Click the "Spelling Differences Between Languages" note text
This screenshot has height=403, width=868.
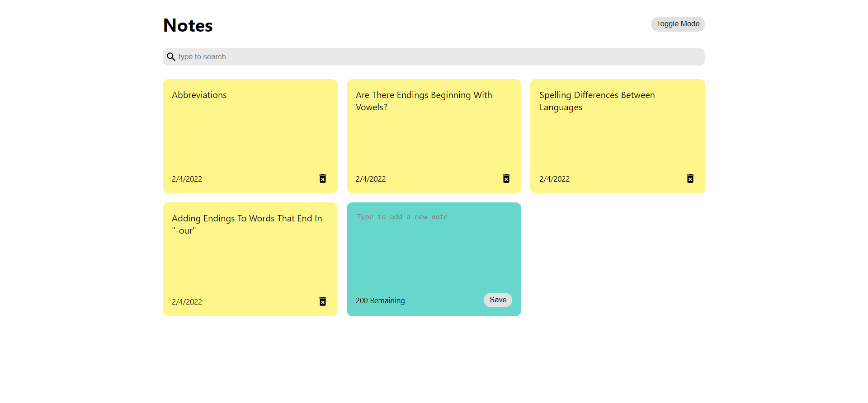597,101
